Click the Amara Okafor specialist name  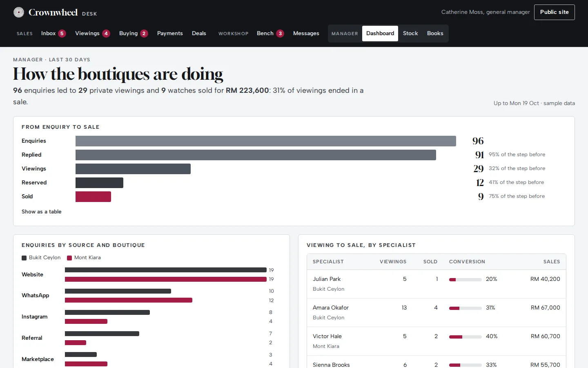331,307
